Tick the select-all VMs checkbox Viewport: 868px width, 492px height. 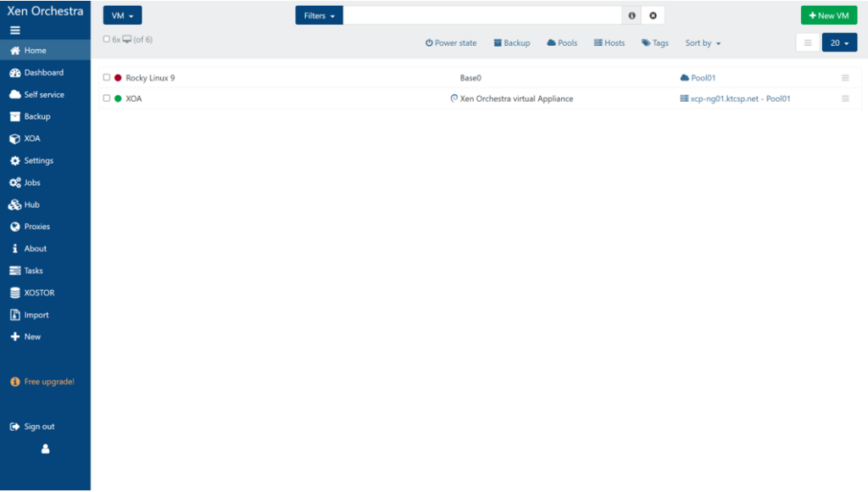point(107,39)
